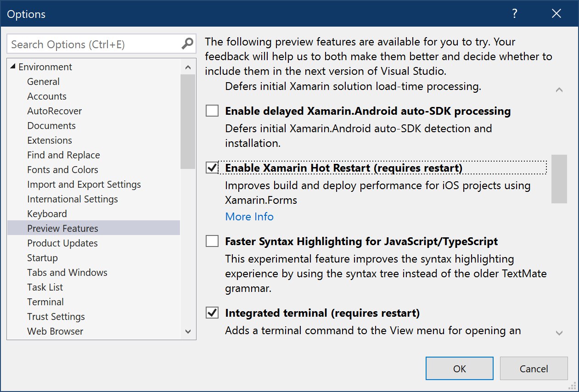Uncheck Integrated terminal checkbox
This screenshot has width=579, height=392.
click(x=212, y=313)
